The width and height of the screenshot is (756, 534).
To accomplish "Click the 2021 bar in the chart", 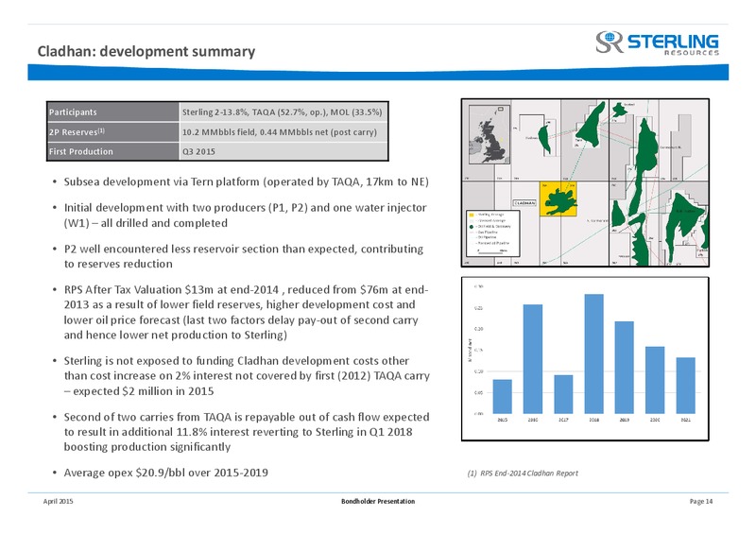I will tap(686, 386).
